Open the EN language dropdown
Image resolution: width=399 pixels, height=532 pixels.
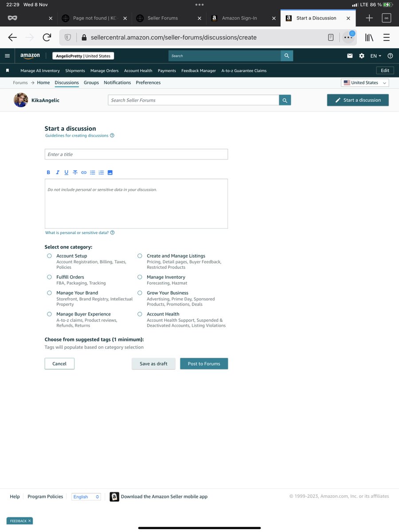[376, 56]
